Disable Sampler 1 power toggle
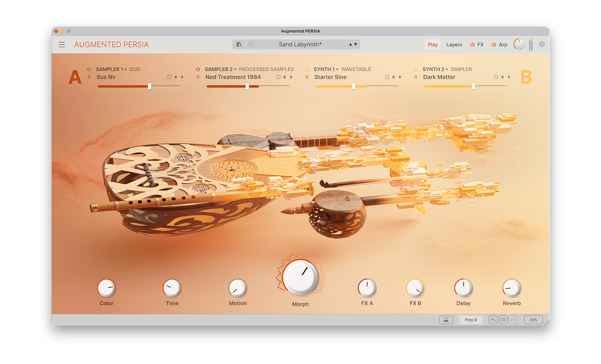Viewport: 601px width, 364px height. click(89, 69)
